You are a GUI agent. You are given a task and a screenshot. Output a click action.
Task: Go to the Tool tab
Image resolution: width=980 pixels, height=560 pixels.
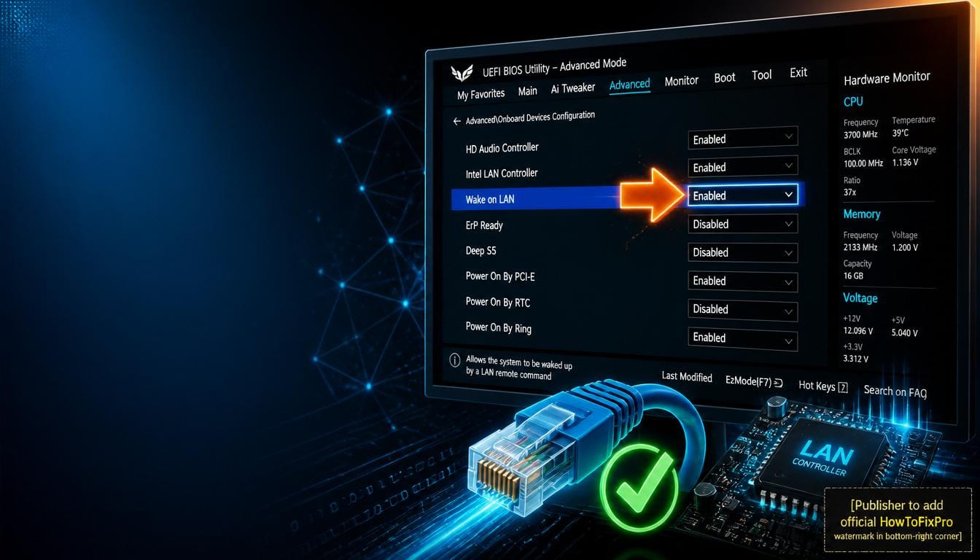pyautogui.click(x=762, y=74)
